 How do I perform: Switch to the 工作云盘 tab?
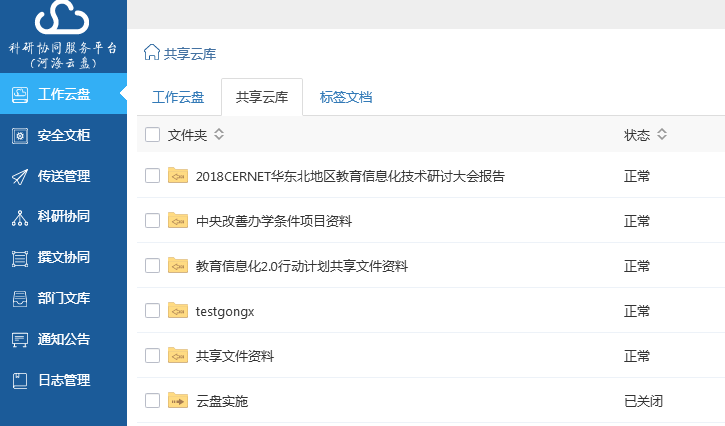178,98
